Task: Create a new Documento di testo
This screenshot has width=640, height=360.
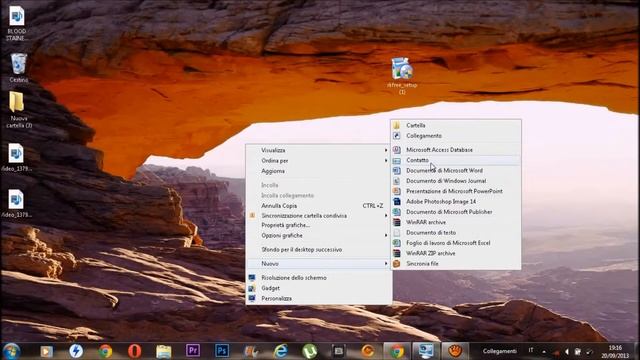Action: tap(456, 232)
